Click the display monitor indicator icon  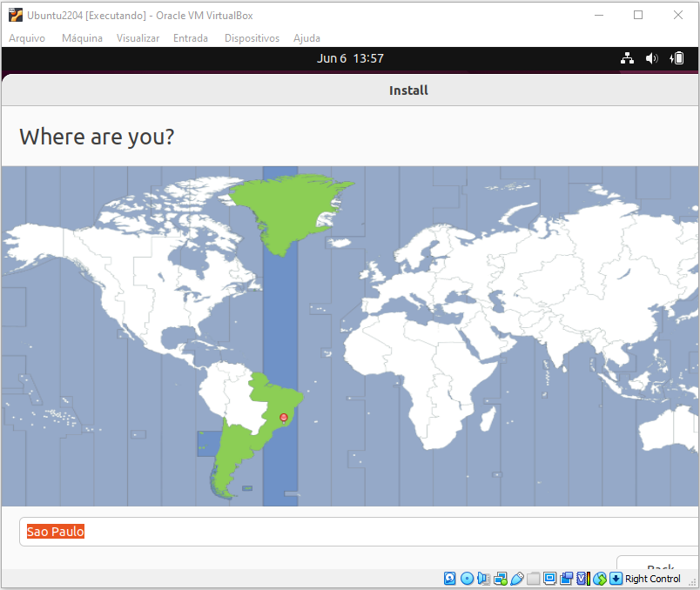coord(550,579)
